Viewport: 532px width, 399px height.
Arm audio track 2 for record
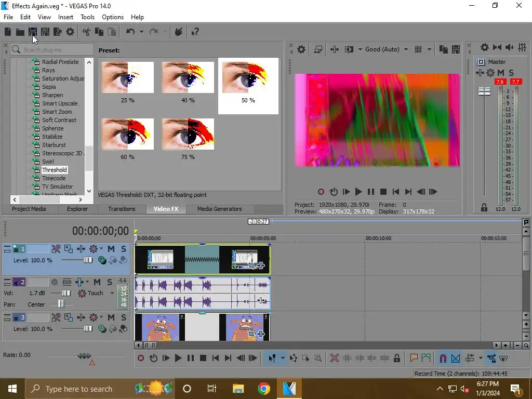click(54, 282)
